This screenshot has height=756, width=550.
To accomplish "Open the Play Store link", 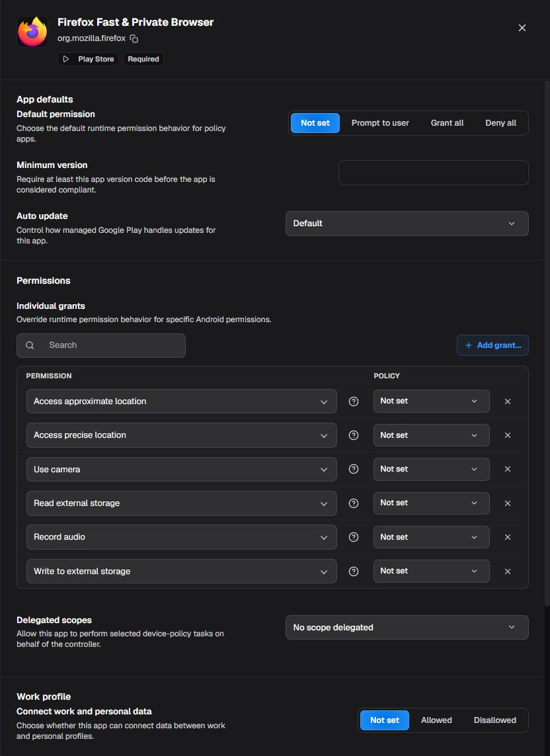I will pyautogui.click(x=88, y=59).
